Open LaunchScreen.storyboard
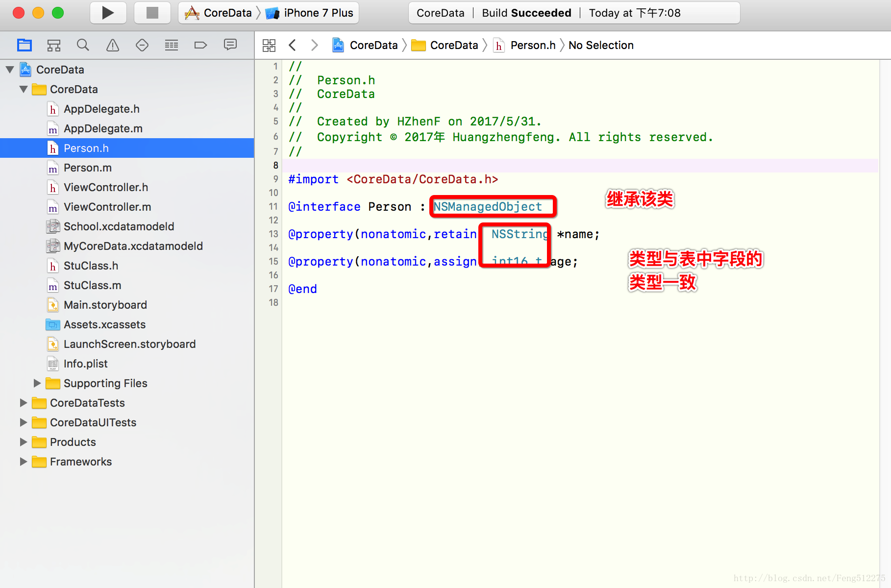This screenshot has width=891, height=588. coord(127,344)
